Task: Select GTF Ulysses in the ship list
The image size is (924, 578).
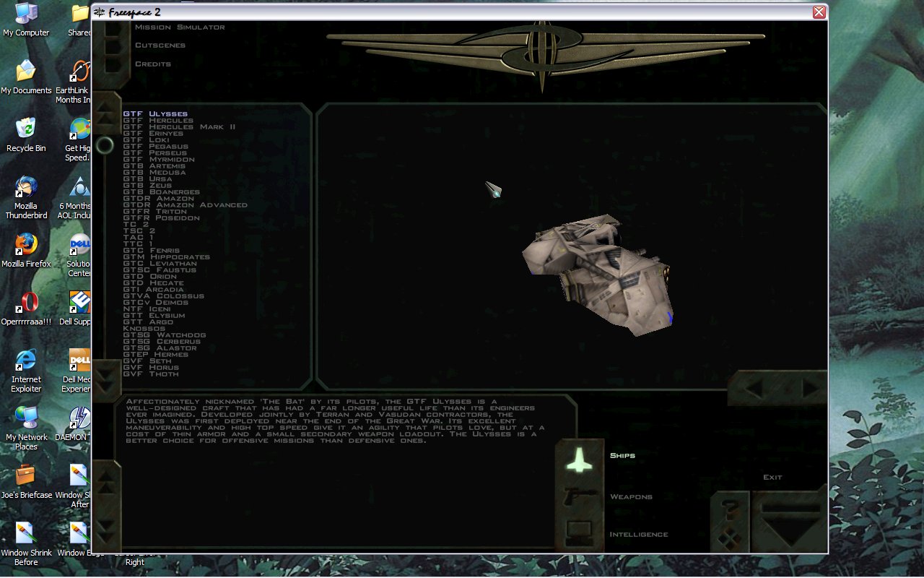Action: coord(155,114)
